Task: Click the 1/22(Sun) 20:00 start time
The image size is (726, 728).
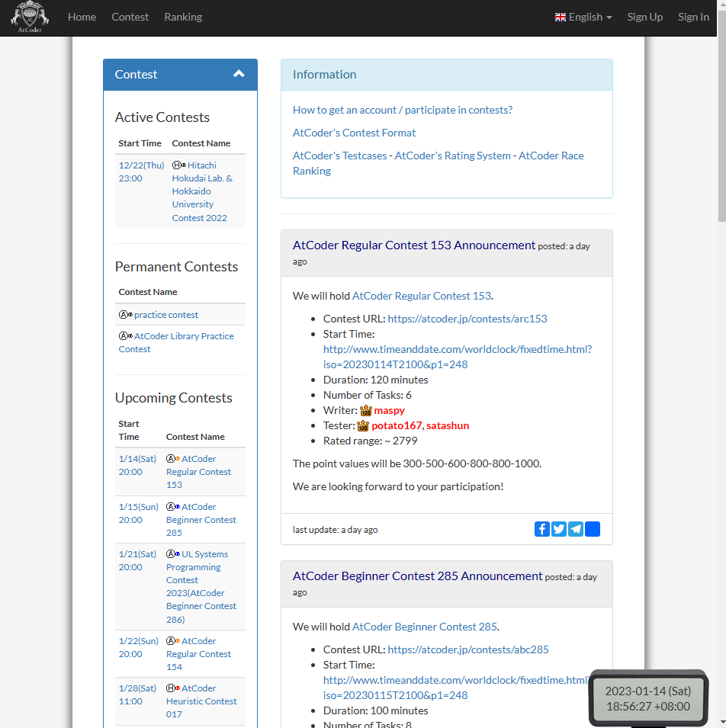Action: point(139,648)
